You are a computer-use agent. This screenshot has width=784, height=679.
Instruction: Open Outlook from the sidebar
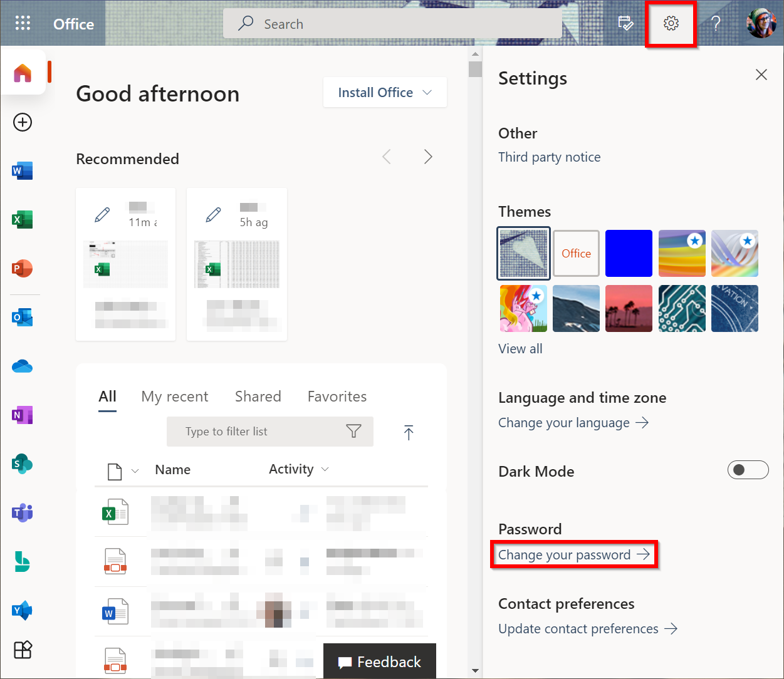pyautogui.click(x=22, y=318)
